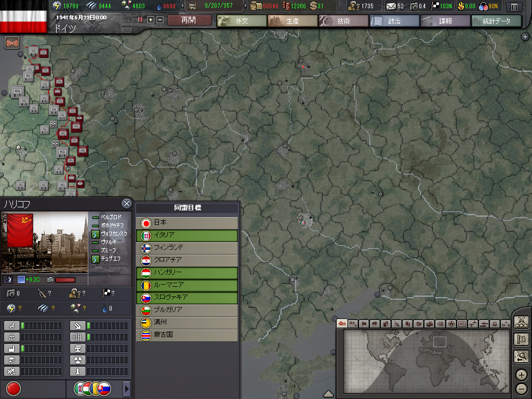Toggle ブルガリア alliance objective
The height and width of the screenshot is (399, 532).
coord(187,310)
